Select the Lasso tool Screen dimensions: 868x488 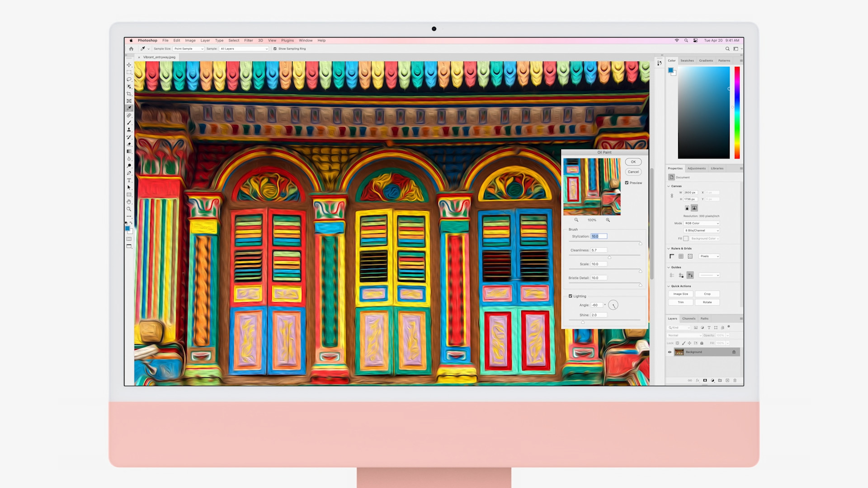click(x=129, y=80)
